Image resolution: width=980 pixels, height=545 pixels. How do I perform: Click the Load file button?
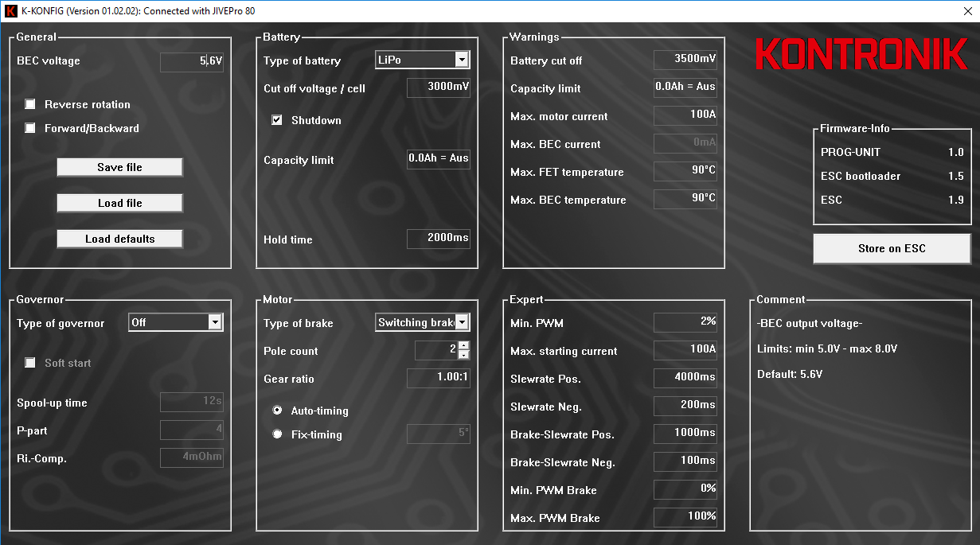click(x=119, y=203)
